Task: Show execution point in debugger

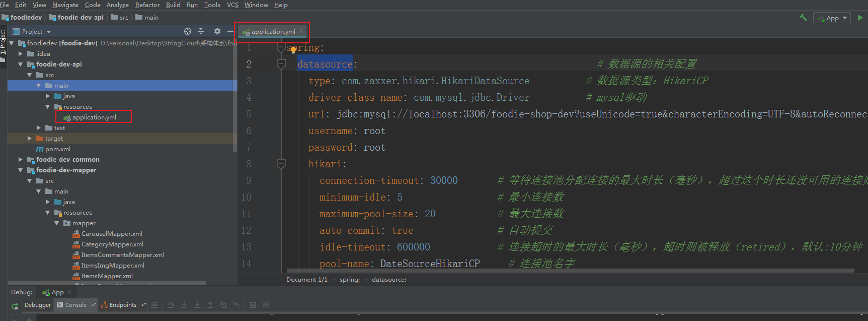Action: coord(154,305)
